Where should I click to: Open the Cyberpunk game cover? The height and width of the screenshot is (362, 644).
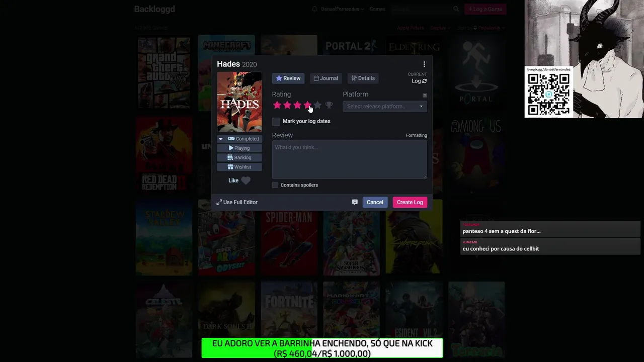click(414, 237)
